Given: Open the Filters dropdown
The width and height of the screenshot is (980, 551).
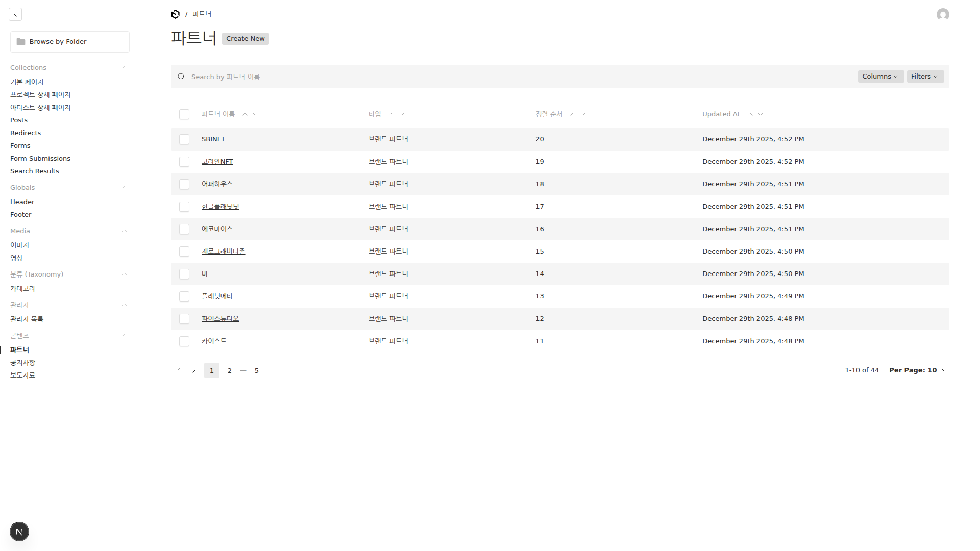Looking at the screenshot, I should tap(925, 77).
